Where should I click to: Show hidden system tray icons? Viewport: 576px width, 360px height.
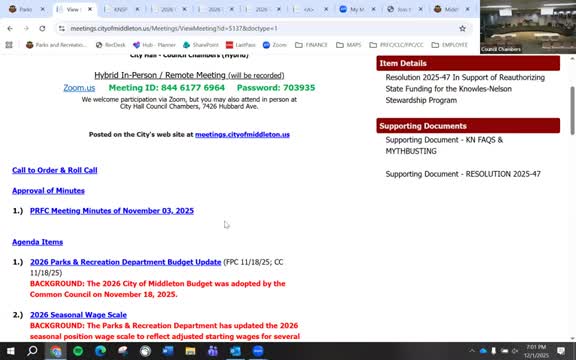coord(472,351)
